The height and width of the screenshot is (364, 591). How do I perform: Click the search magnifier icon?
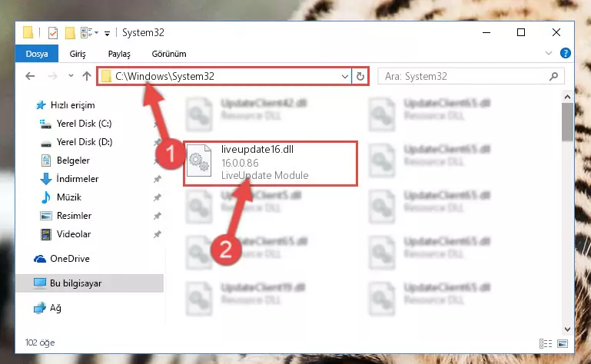tap(553, 77)
